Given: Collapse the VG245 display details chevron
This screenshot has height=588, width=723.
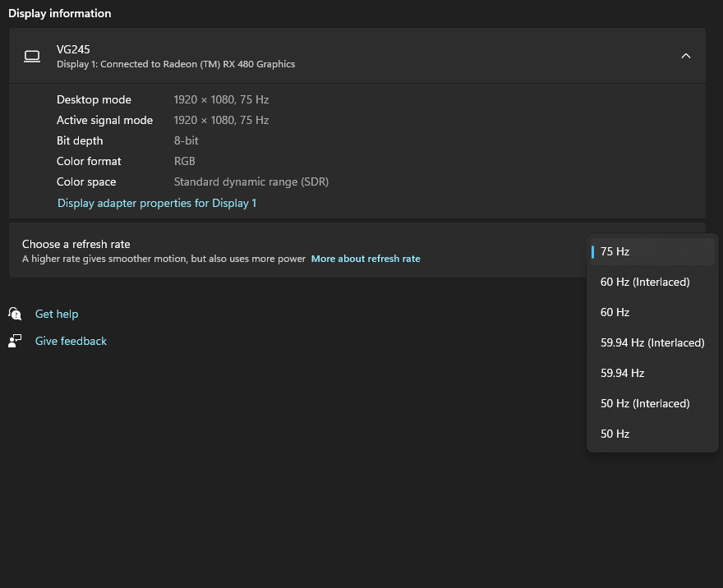Looking at the screenshot, I should click(x=686, y=56).
